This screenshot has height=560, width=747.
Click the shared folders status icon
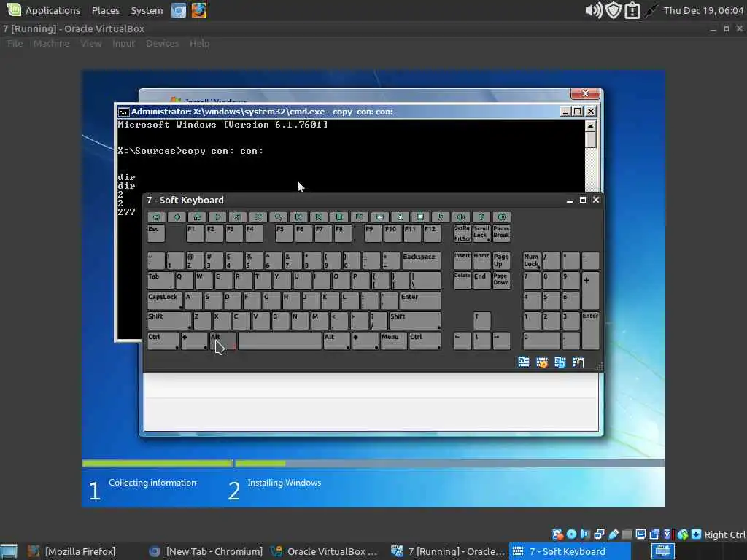[627, 534]
